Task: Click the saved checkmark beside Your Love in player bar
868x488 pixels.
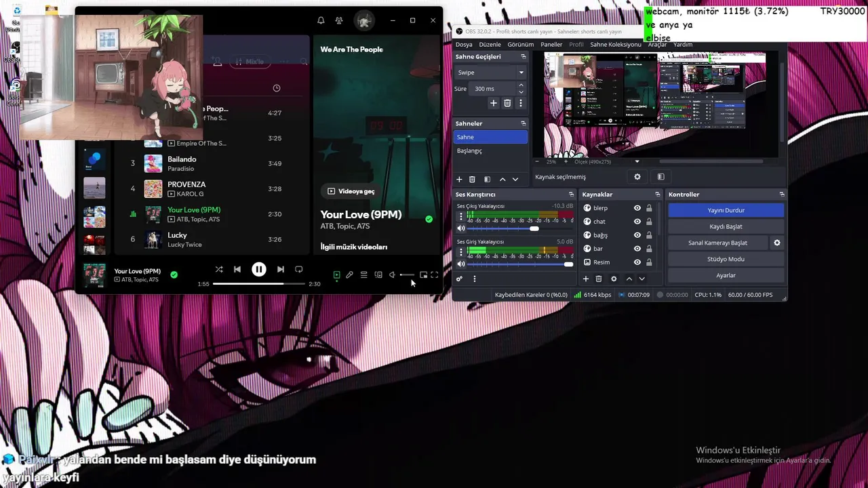Action: pyautogui.click(x=174, y=274)
